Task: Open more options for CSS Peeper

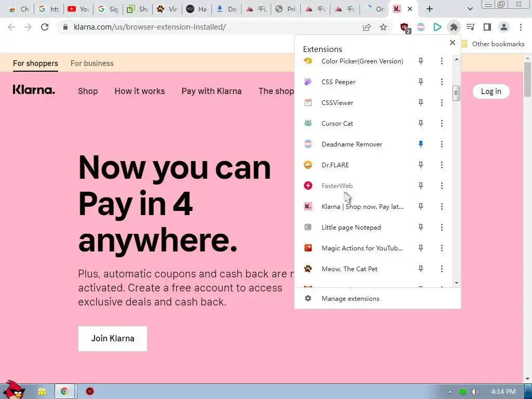Action: tap(442, 82)
